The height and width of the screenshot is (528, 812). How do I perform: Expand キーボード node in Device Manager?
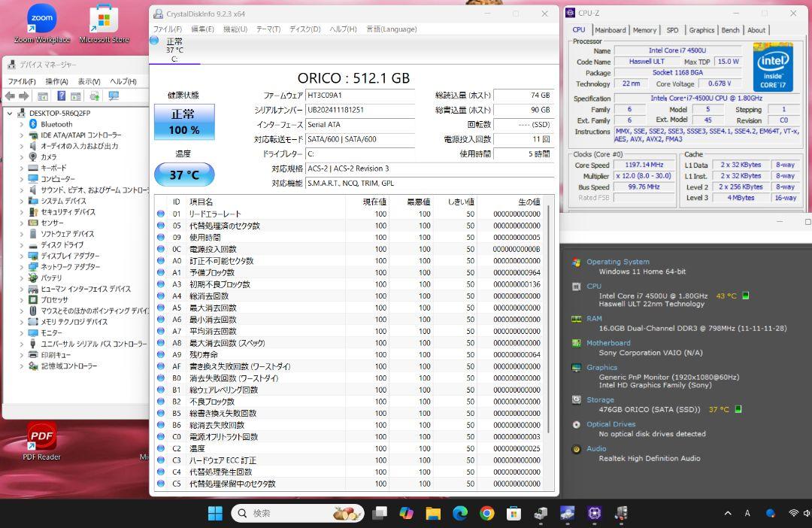point(21,168)
